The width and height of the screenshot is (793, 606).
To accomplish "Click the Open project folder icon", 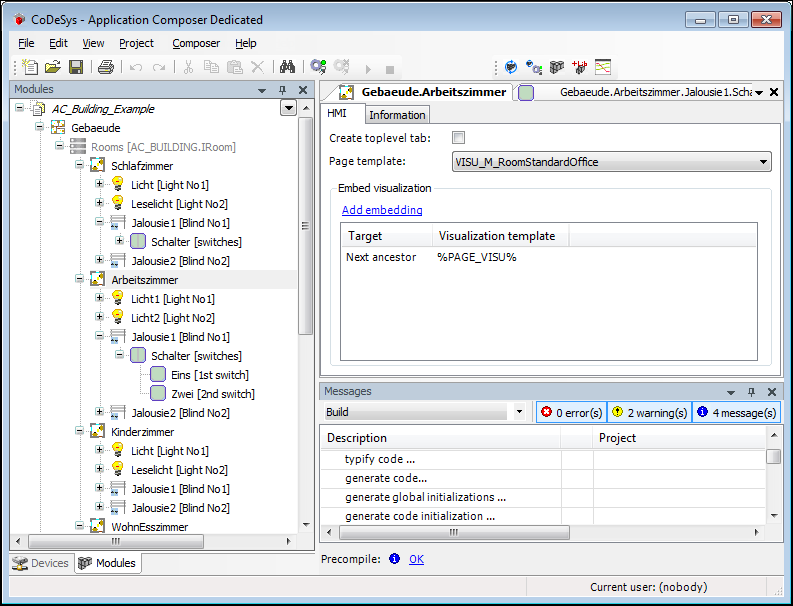I will (53, 67).
